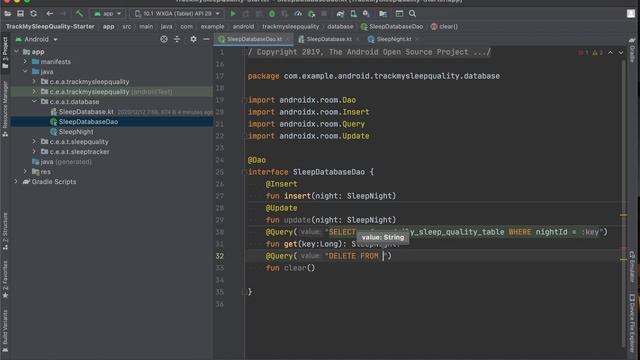Switch to SleepDatabaseDao.kt editor tab

pos(254,39)
